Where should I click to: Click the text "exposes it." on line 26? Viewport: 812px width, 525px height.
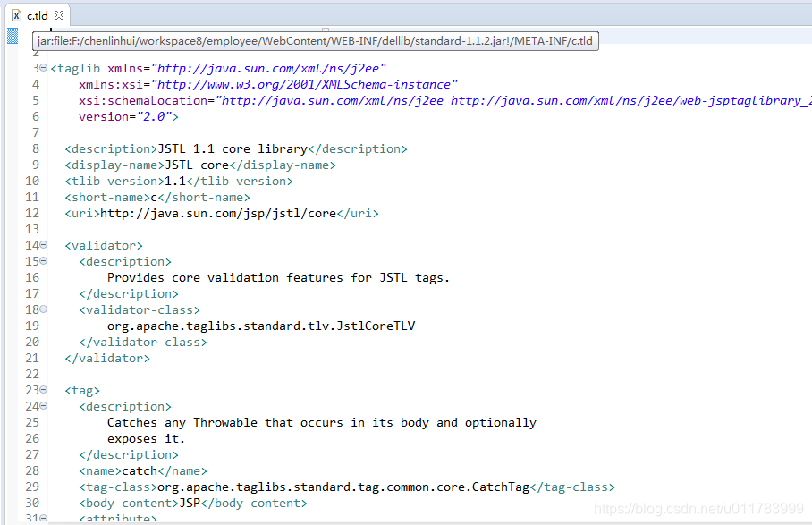click(x=146, y=438)
